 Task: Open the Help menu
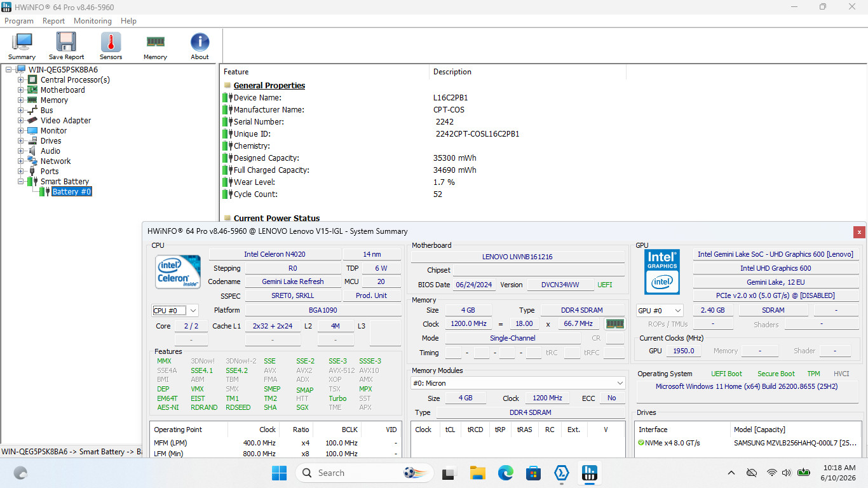coord(128,21)
